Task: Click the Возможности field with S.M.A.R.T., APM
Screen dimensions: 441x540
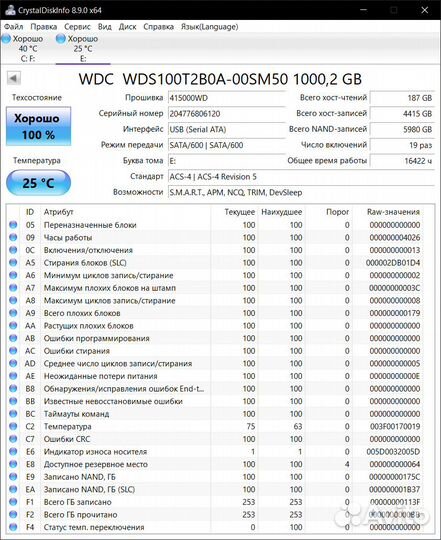Action: coord(301,192)
